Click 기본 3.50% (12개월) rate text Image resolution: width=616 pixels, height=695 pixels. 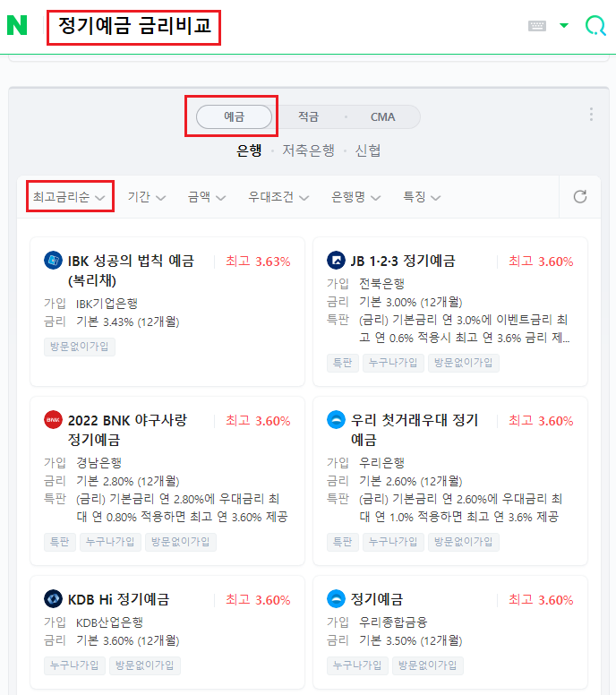point(410,641)
